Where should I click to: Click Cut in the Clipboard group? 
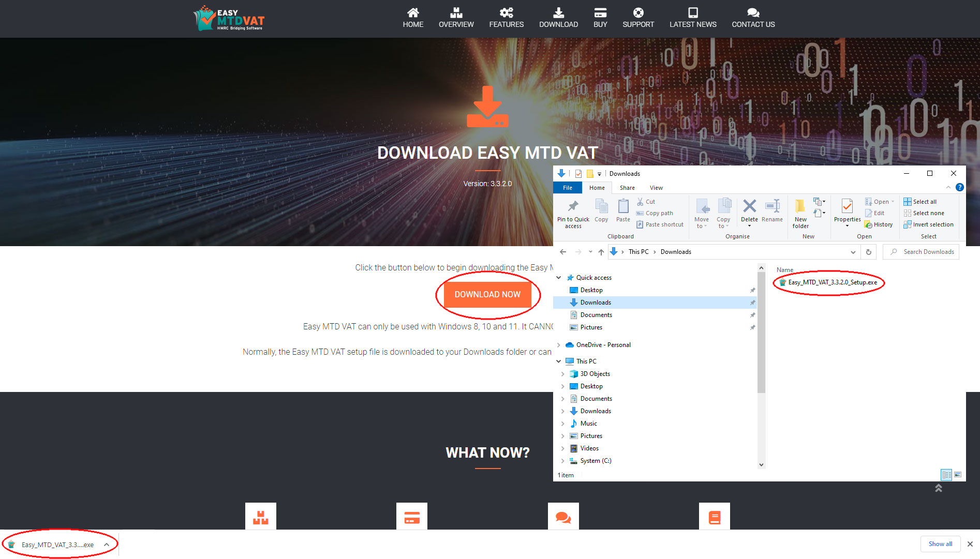[x=646, y=202]
